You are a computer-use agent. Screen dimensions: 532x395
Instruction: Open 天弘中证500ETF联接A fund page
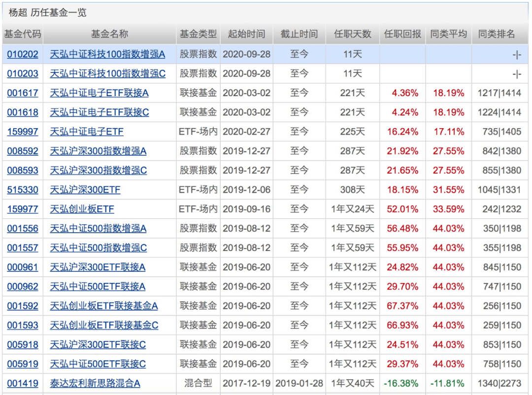98,287
